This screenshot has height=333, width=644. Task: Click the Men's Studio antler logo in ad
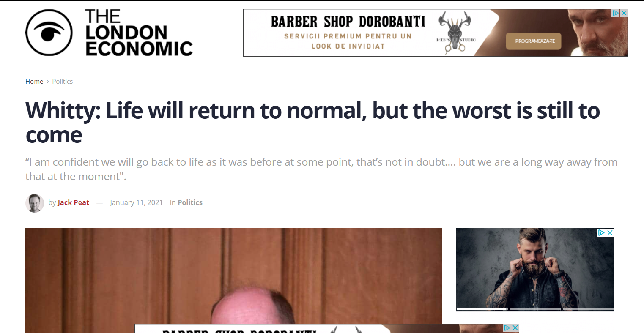[x=455, y=33]
